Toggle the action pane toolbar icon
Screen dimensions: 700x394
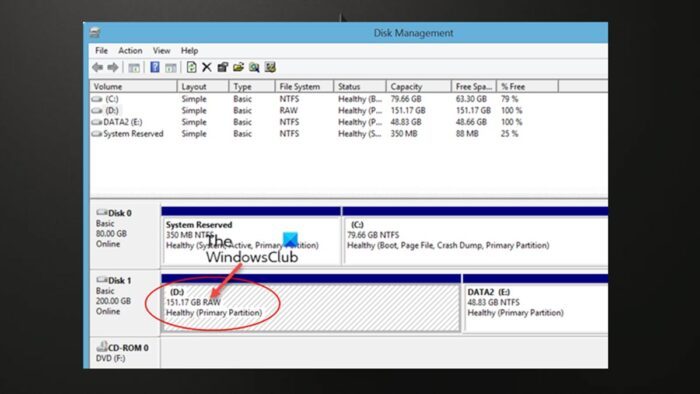pyautogui.click(x=171, y=67)
